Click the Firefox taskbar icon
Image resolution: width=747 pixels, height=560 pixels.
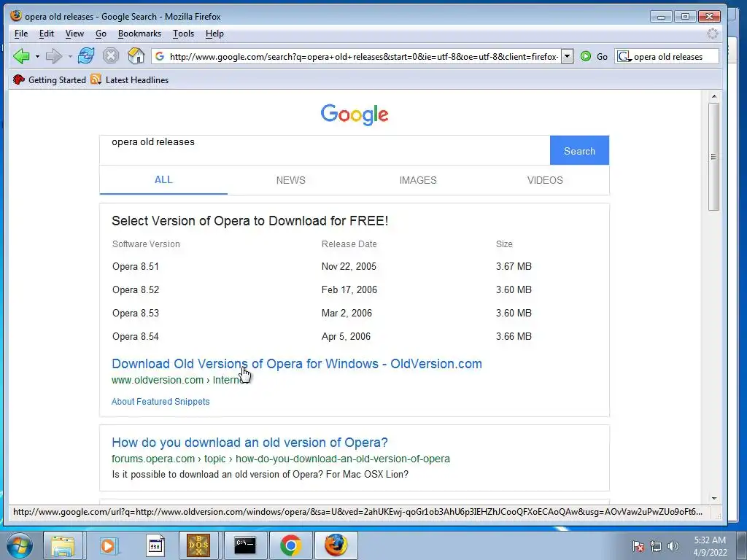pyautogui.click(x=336, y=545)
